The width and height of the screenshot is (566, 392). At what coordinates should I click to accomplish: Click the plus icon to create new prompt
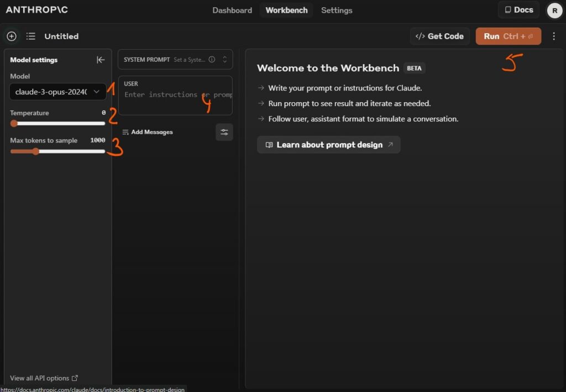12,36
